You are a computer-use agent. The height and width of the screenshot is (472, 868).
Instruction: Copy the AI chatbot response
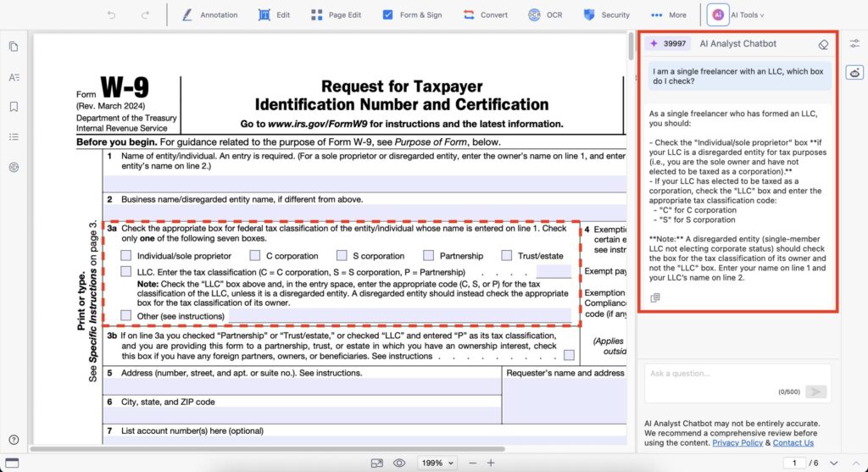[x=655, y=297]
